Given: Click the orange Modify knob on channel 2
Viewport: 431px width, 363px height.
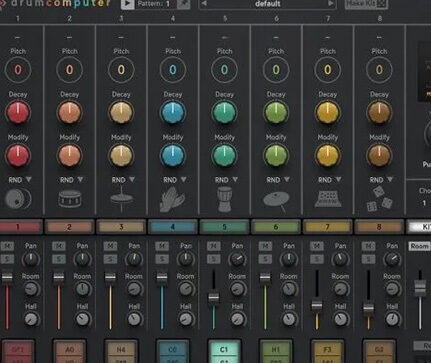Looking at the screenshot, I should [x=70, y=155].
